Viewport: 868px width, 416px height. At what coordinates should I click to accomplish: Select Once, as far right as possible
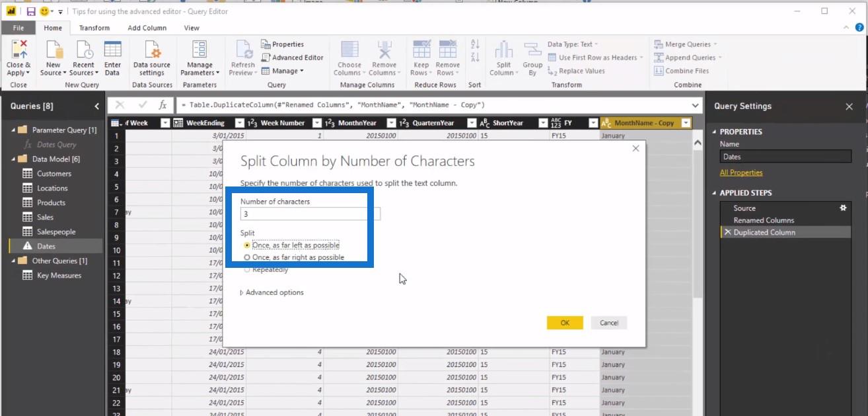293,257
